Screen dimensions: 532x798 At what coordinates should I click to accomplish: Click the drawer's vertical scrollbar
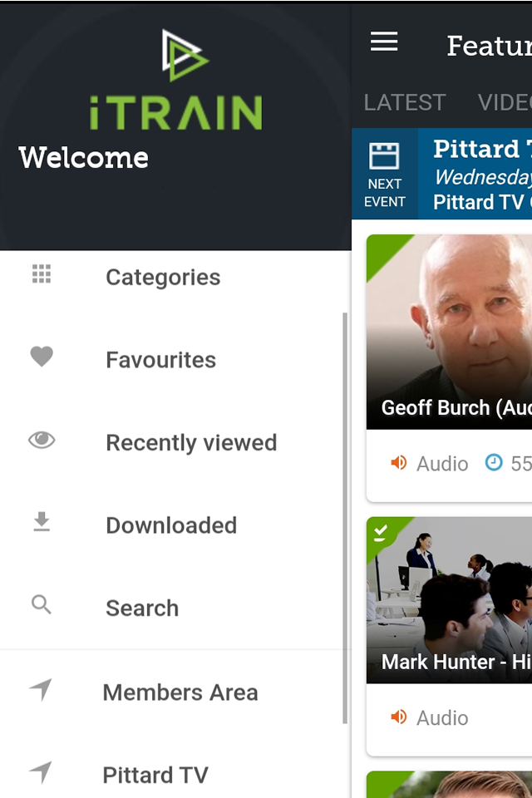(345, 515)
